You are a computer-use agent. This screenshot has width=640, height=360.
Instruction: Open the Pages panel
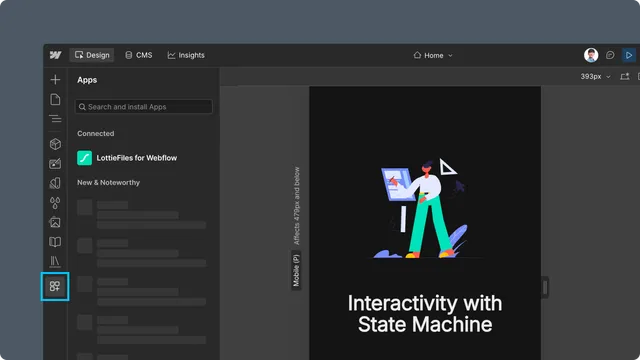pos(55,100)
